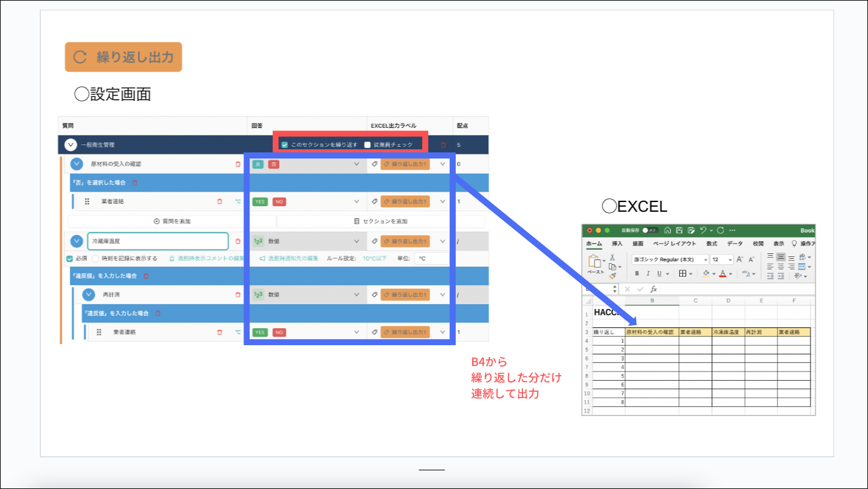Delete the 「否」を選択した場合 condition
The width and height of the screenshot is (868, 489).
[x=135, y=182]
